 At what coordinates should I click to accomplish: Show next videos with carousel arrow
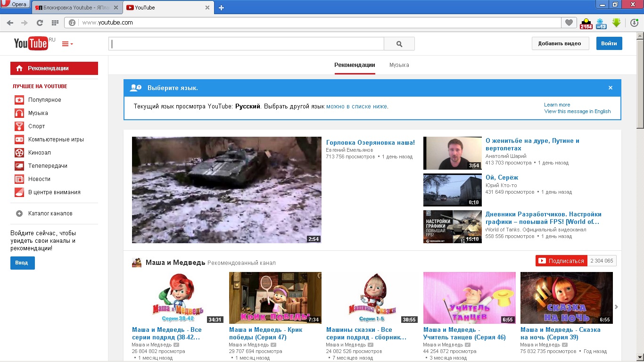(616, 307)
